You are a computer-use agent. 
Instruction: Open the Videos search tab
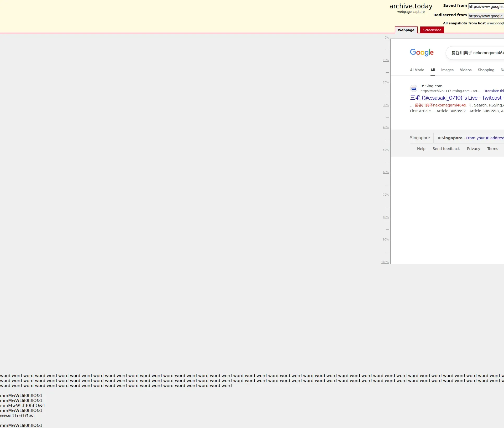[465, 70]
